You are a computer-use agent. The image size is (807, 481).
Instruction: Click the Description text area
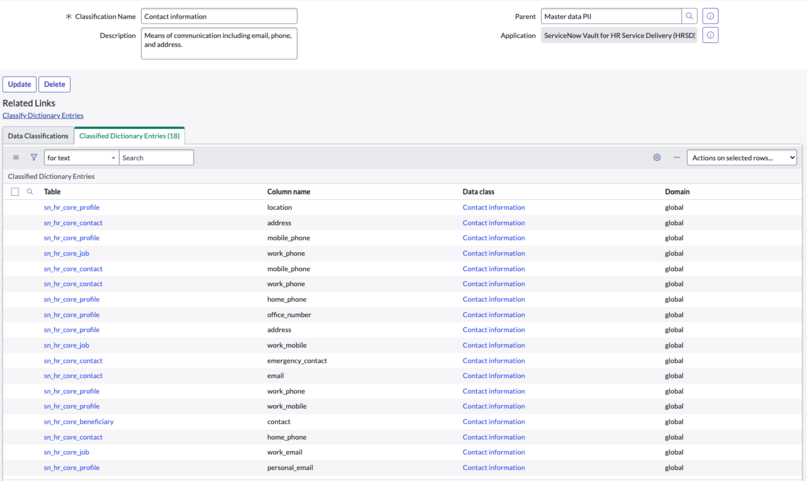[219, 43]
